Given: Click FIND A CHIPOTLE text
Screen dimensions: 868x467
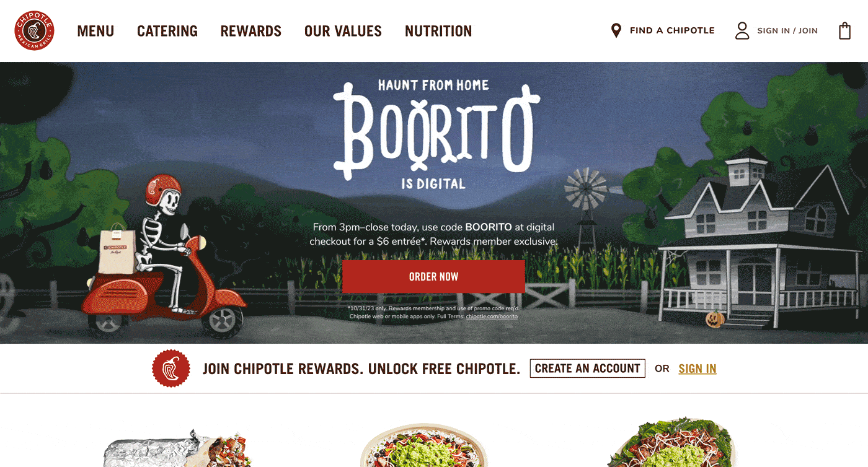Looking at the screenshot, I should (x=672, y=30).
